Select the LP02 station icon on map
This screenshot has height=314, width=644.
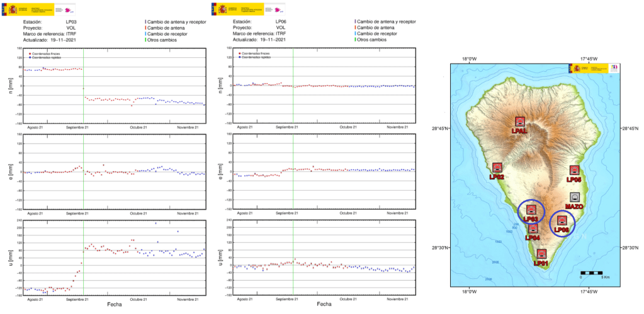(497, 168)
